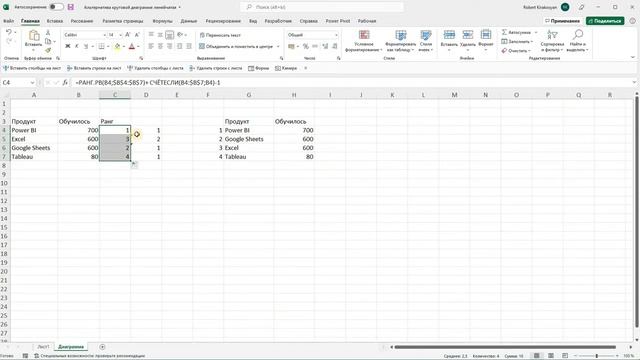Click the insert function fx icon
The height and width of the screenshot is (360, 640).
[65, 82]
